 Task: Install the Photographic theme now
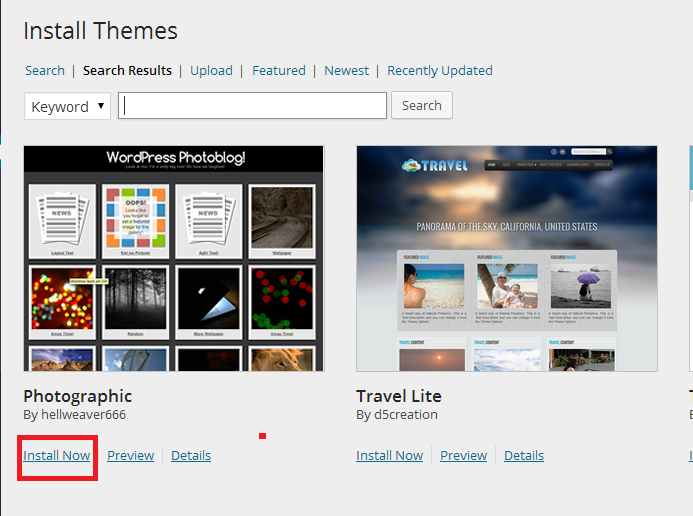[x=57, y=455]
